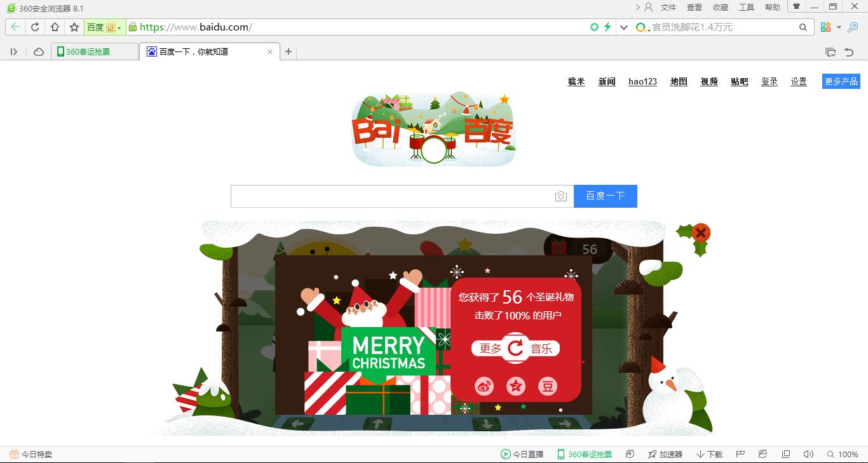Image resolution: width=868 pixels, height=463 pixels.
Task: Open the 百度 site certificate badge dropdown
Action: pos(104,27)
